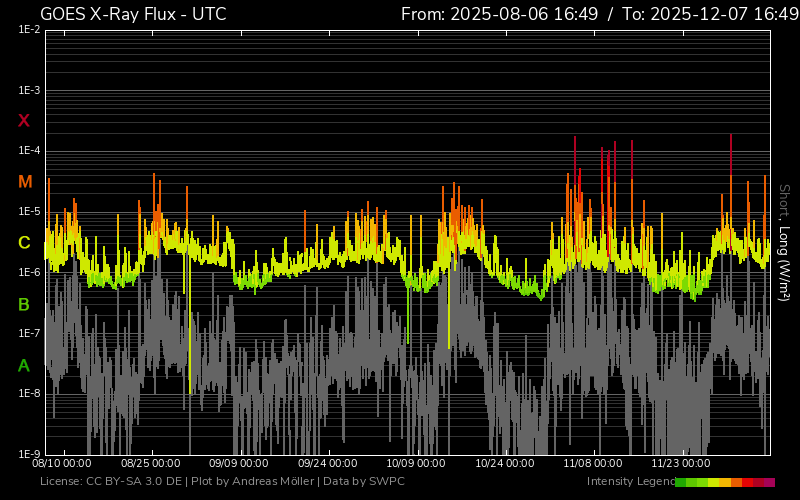Image resolution: width=800 pixels, height=500 pixels.
Task: Click the 1E-9 y-axis tick label
Action: coord(29,454)
